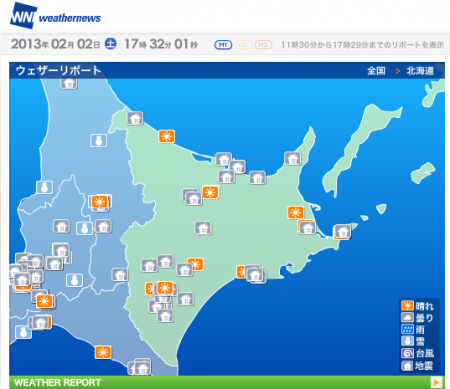Click the snowman icon in far southwest corner
This screenshot has height=389, width=450.
pyautogui.click(x=23, y=332)
